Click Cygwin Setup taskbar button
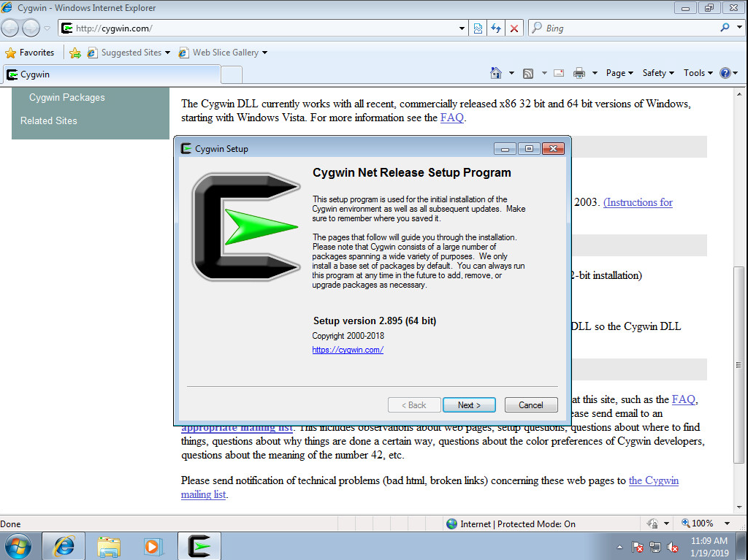 click(x=199, y=546)
